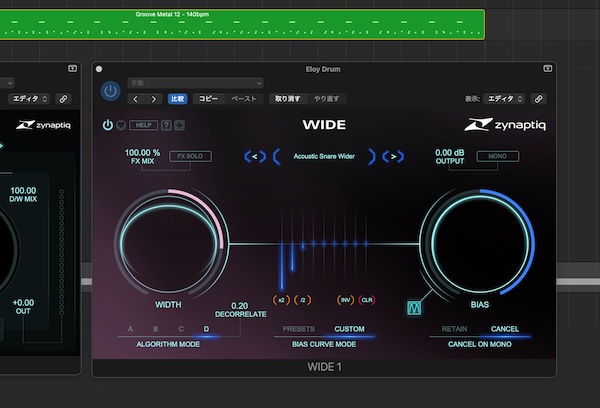Click the link icon in the Eloy Drum window

(538, 99)
